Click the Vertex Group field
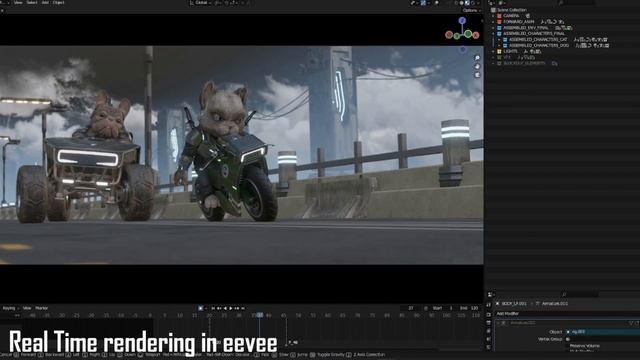 tap(603, 339)
